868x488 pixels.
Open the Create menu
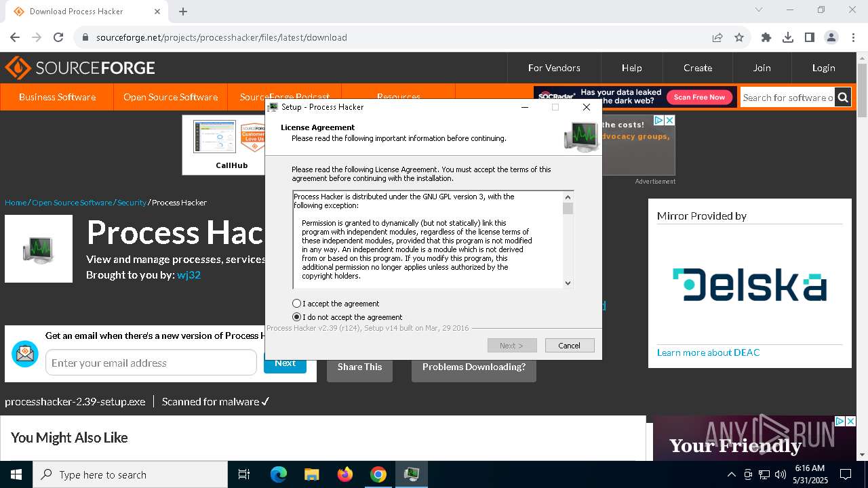click(698, 68)
